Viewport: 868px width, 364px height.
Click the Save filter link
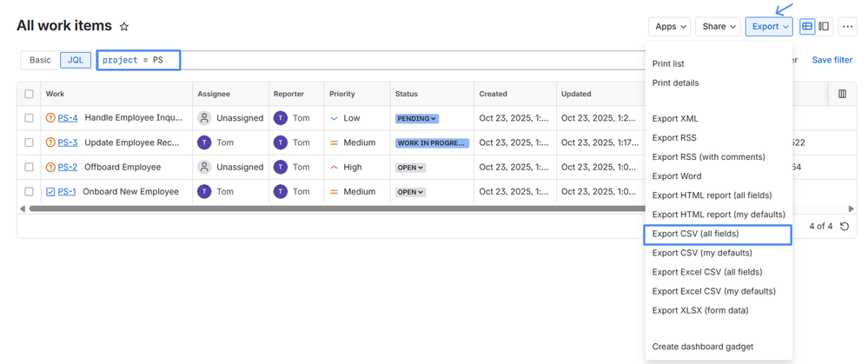tap(832, 60)
